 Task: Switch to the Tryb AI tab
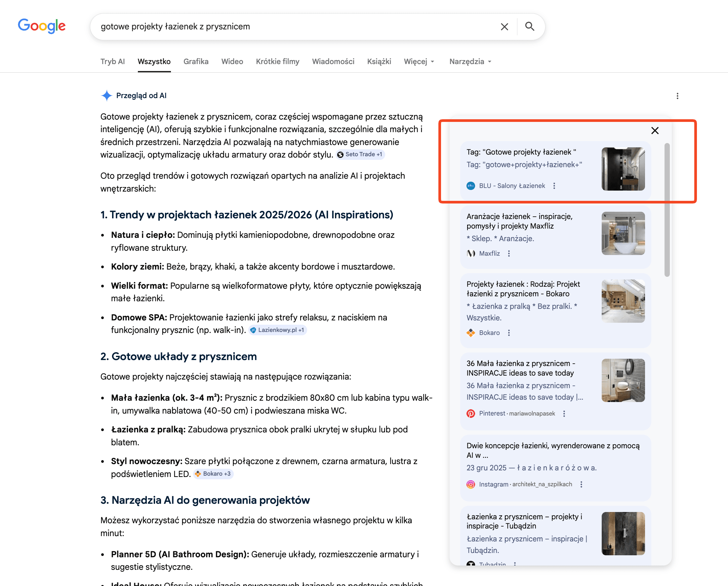click(x=112, y=61)
